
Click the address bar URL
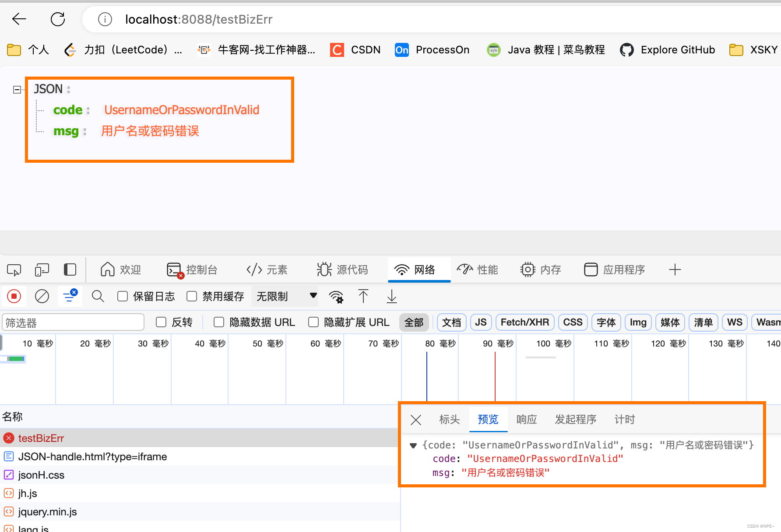(x=199, y=19)
